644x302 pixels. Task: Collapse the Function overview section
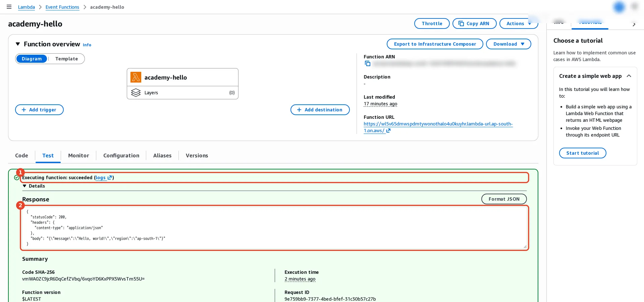pos(18,44)
